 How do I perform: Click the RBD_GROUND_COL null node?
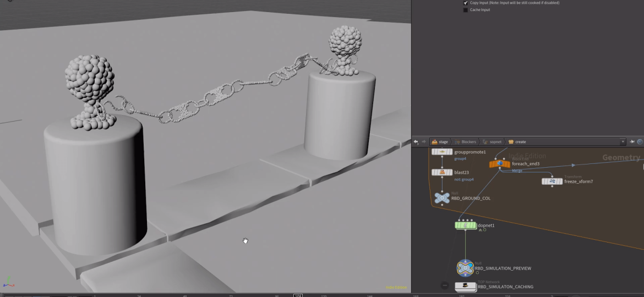[442, 198]
